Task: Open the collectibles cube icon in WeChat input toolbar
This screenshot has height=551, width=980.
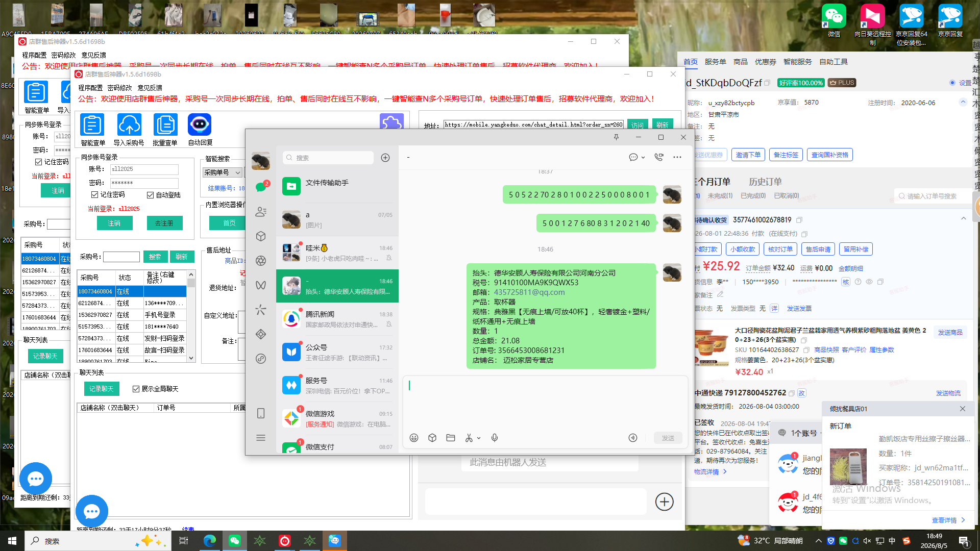Action: [x=432, y=438]
